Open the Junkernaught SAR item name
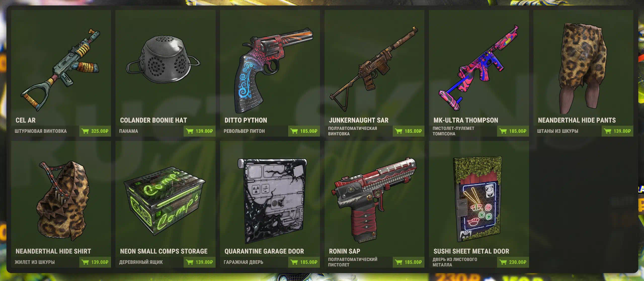 click(359, 120)
